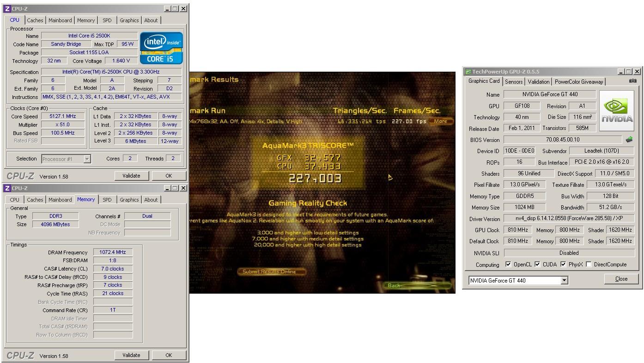Click the NVIDIA logo in GPU-Z
The image size is (644, 363).
617,112
